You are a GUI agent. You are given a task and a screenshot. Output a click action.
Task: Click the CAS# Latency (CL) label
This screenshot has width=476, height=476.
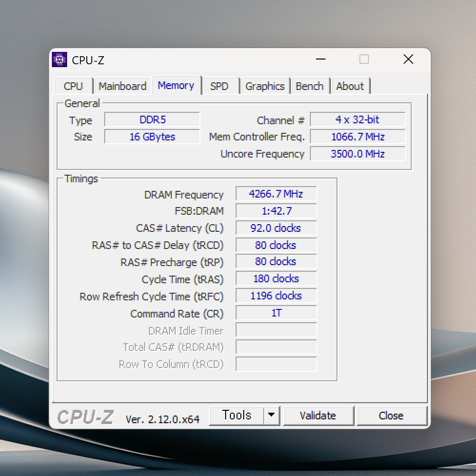pos(180,228)
